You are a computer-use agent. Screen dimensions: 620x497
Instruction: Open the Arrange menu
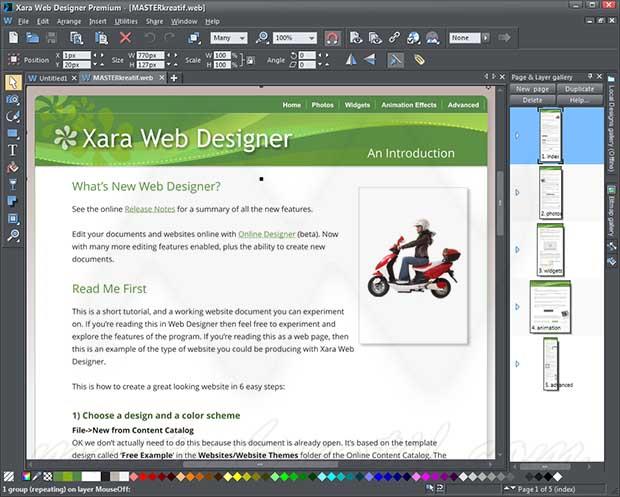(69, 21)
